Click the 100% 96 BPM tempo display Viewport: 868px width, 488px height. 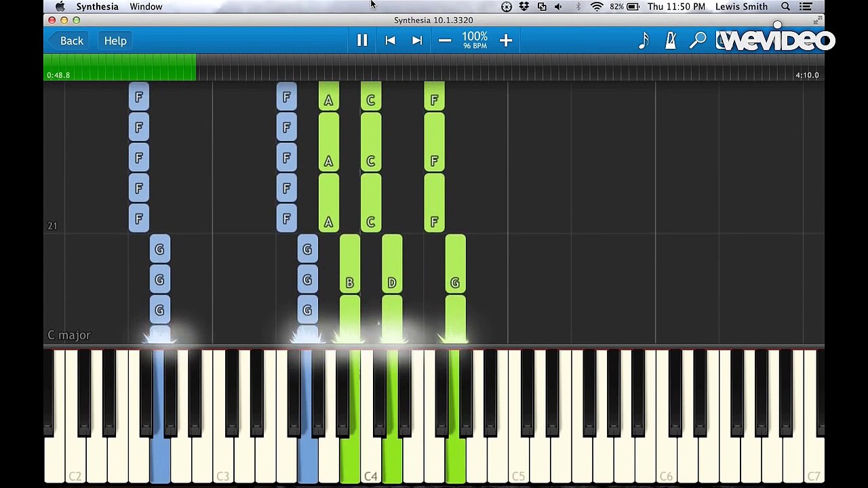(475, 40)
